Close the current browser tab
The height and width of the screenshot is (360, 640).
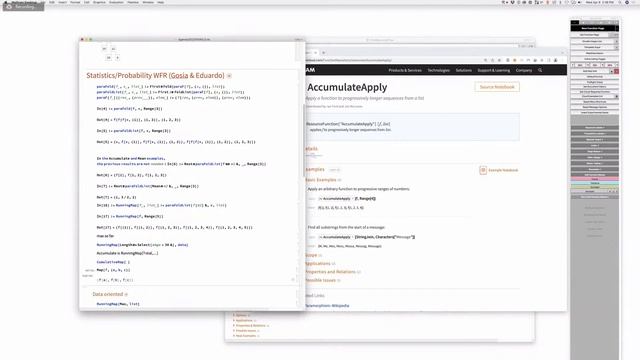pyautogui.click(x=315, y=53)
